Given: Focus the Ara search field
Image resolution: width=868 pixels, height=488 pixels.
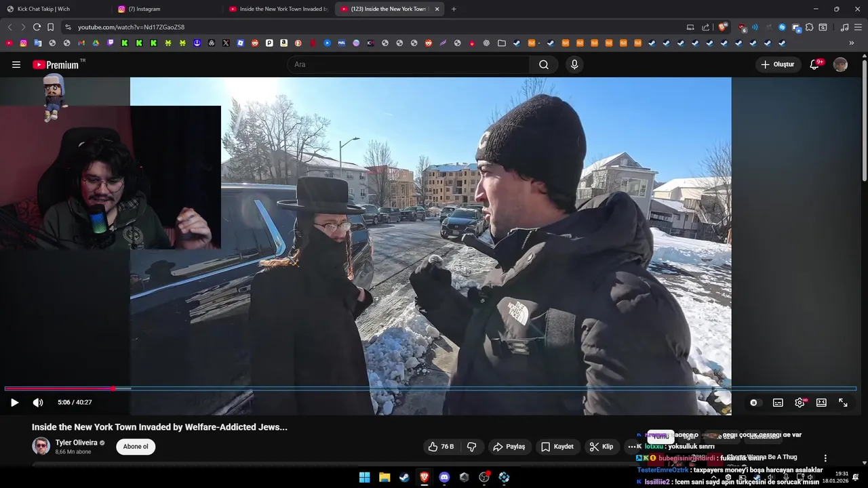Looking at the screenshot, I should pos(408,64).
